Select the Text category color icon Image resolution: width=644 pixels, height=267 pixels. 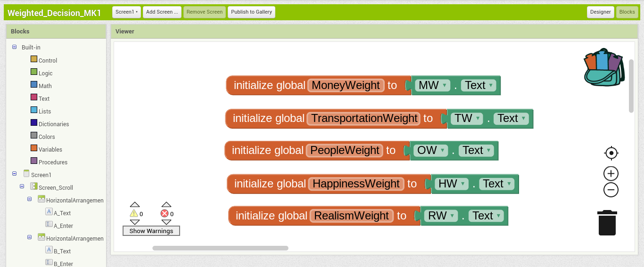click(34, 97)
